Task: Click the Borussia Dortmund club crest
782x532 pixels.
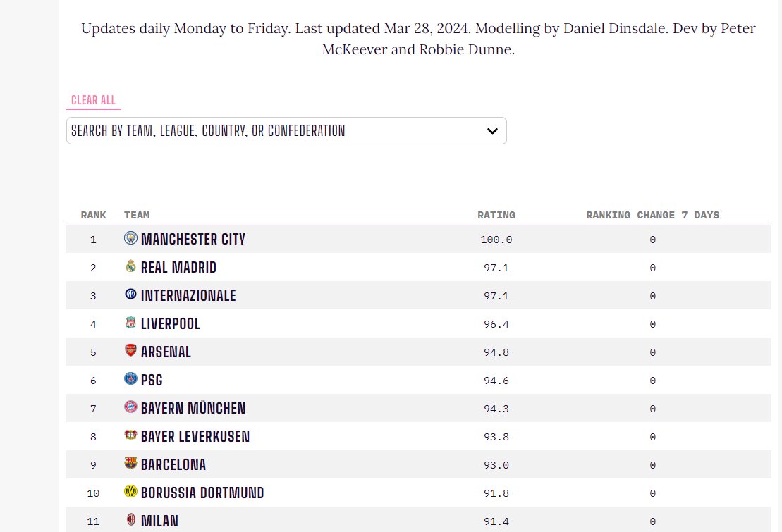Action: (130, 492)
